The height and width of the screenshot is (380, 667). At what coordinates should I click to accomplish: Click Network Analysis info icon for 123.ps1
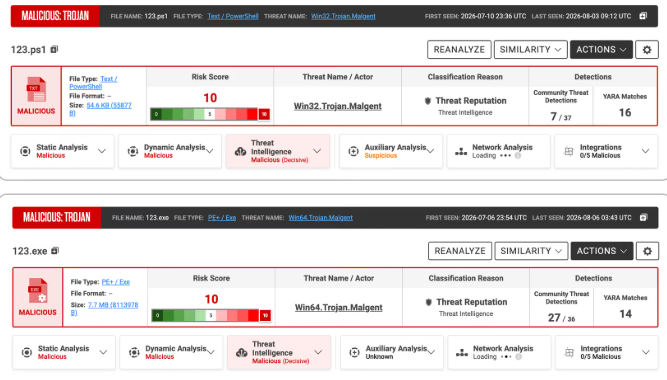(518, 156)
